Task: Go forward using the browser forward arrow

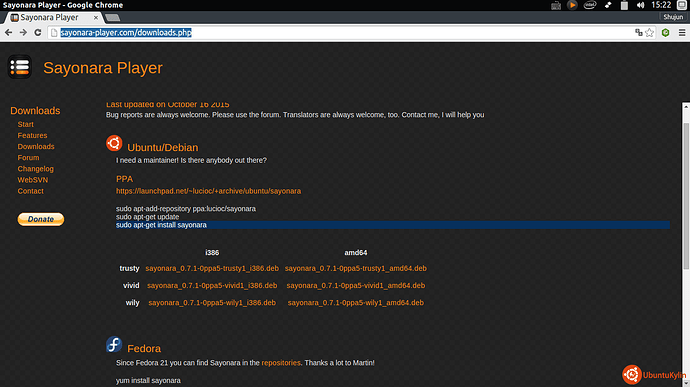Action: 23,33
